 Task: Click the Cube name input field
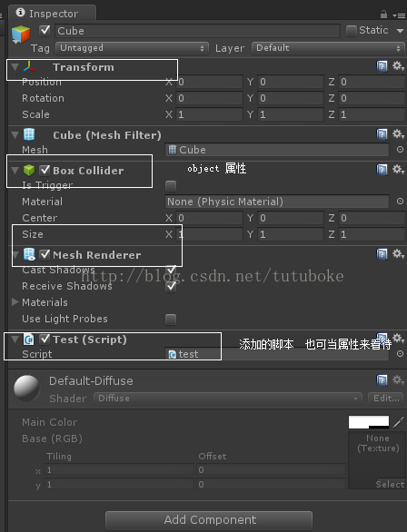[x=197, y=31]
